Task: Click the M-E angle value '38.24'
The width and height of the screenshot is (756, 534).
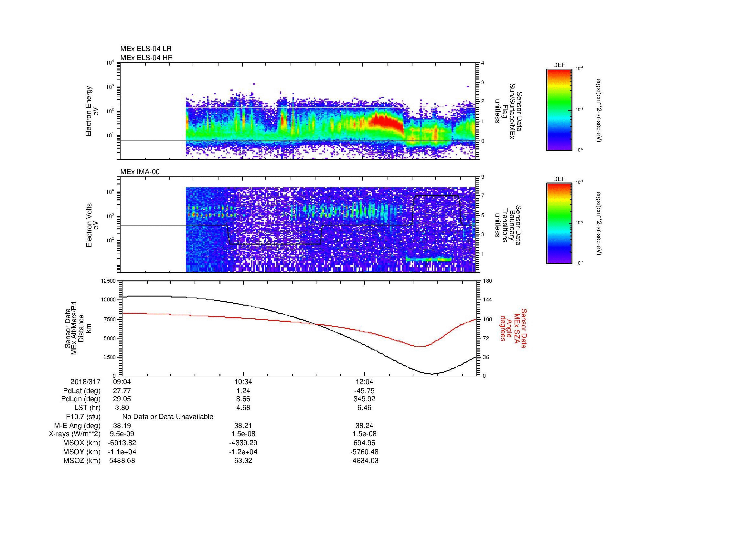Action: pos(364,426)
